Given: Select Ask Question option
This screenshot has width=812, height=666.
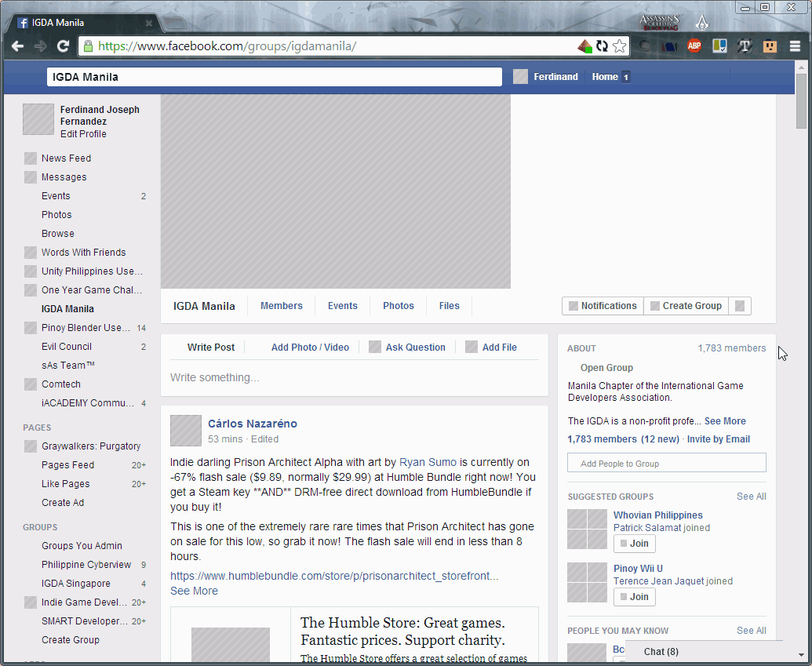Looking at the screenshot, I should pyautogui.click(x=407, y=347).
